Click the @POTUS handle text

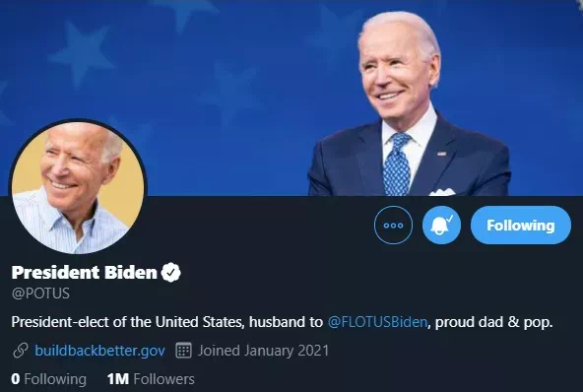(40, 294)
